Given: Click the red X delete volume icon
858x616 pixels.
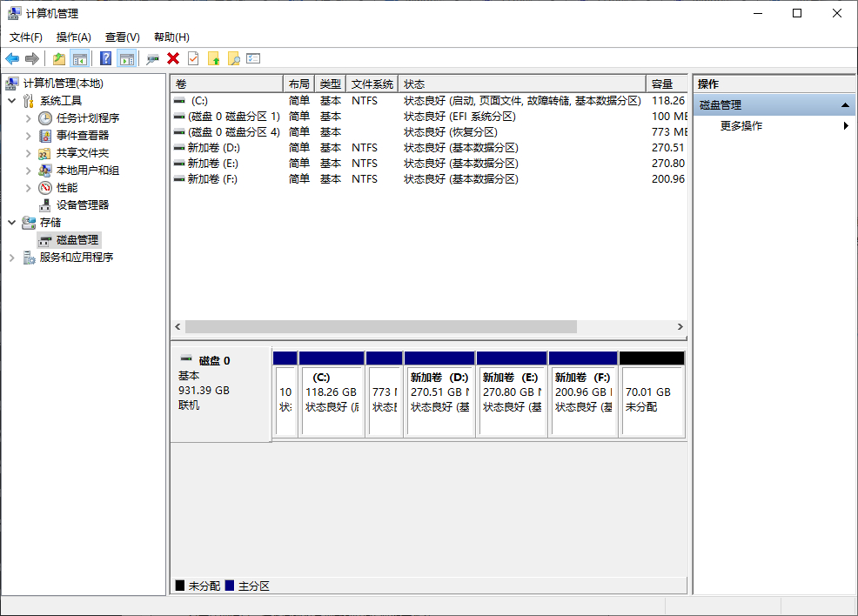Looking at the screenshot, I should 172,58.
